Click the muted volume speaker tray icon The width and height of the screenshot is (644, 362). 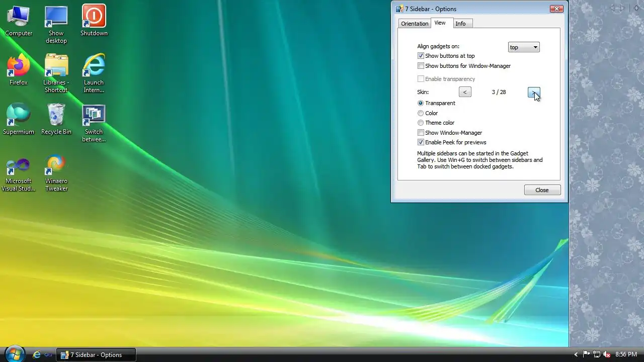point(607,354)
